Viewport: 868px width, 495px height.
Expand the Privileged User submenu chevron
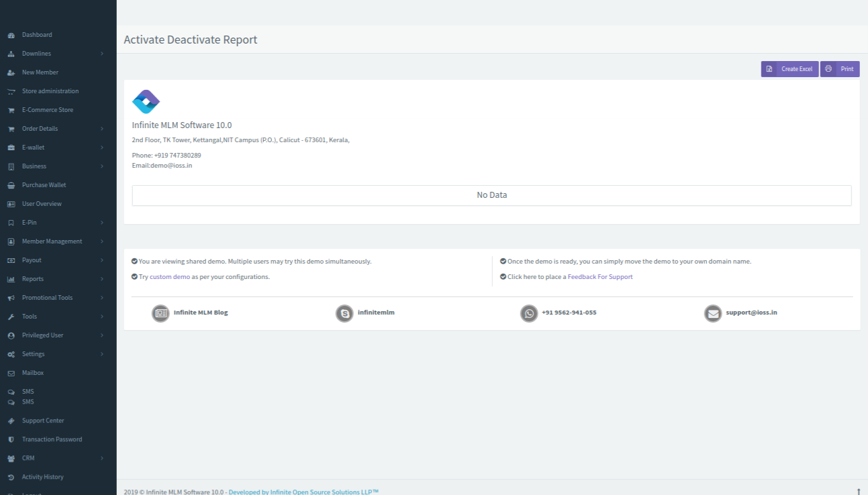pos(102,335)
